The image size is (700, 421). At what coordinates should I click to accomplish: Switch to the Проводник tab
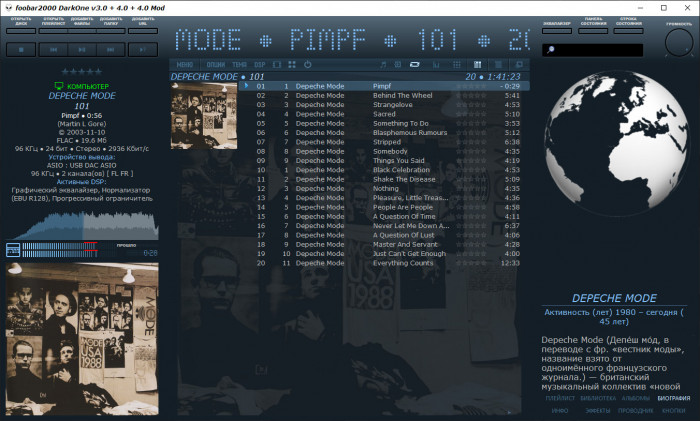pos(636,410)
